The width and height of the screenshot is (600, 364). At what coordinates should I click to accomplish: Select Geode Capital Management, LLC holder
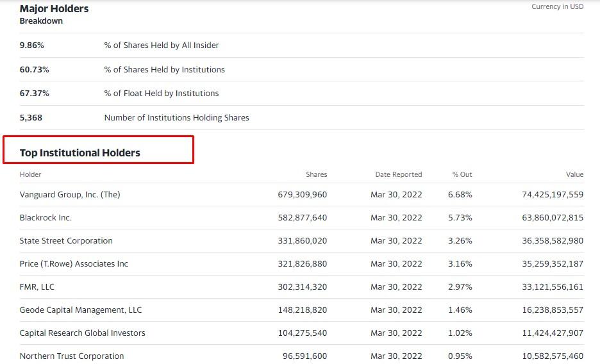pyautogui.click(x=80, y=310)
